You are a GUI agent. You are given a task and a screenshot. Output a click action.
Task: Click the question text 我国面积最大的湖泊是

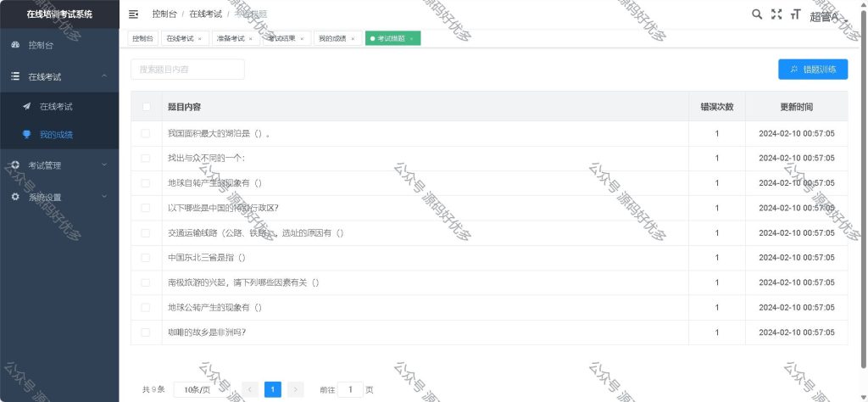point(219,133)
